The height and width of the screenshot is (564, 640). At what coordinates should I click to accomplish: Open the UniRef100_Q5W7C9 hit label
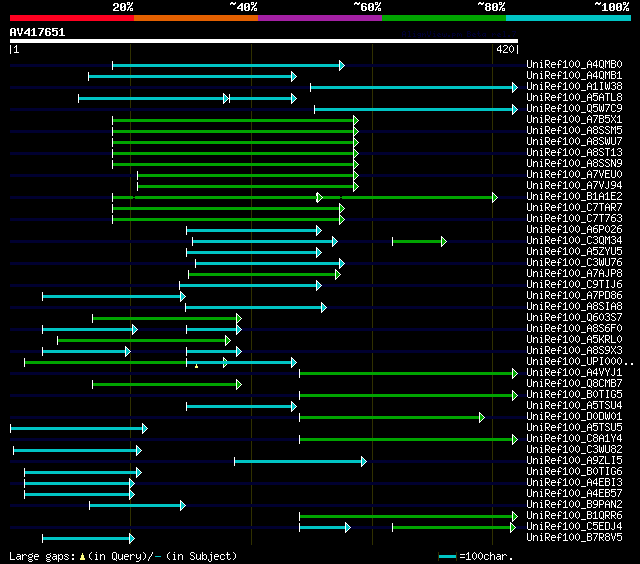(x=574, y=109)
